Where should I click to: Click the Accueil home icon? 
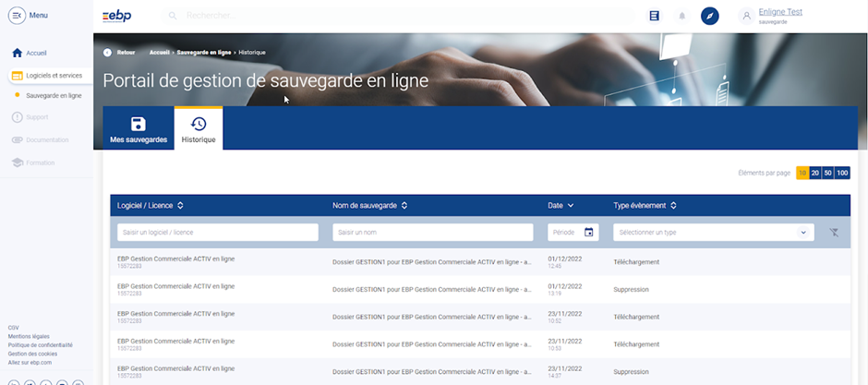(x=18, y=54)
